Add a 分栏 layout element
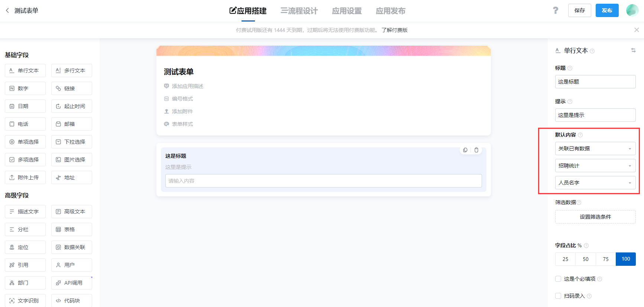This screenshot has height=307, width=644. tap(25, 229)
